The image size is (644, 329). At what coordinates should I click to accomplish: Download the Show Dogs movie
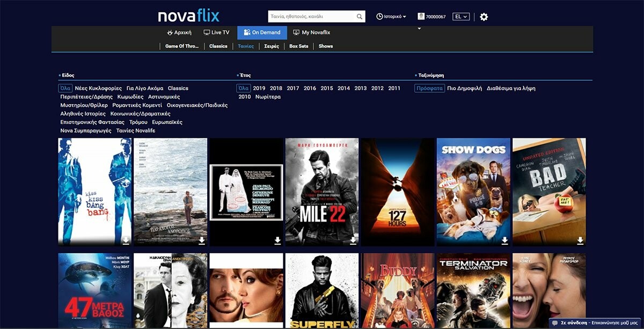pos(504,240)
